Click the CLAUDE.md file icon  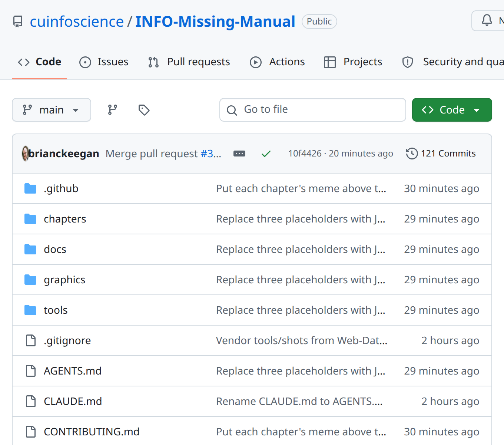tap(31, 401)
